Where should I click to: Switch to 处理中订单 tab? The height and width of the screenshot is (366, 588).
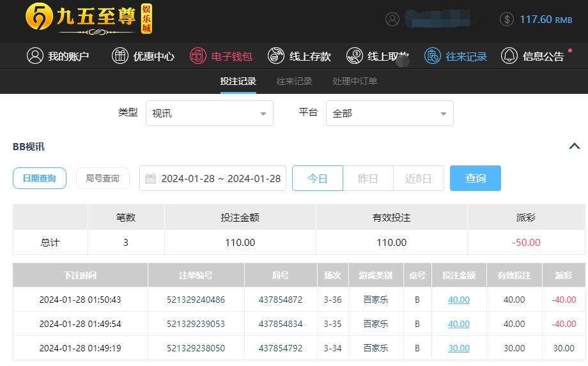tap(355, 81)
